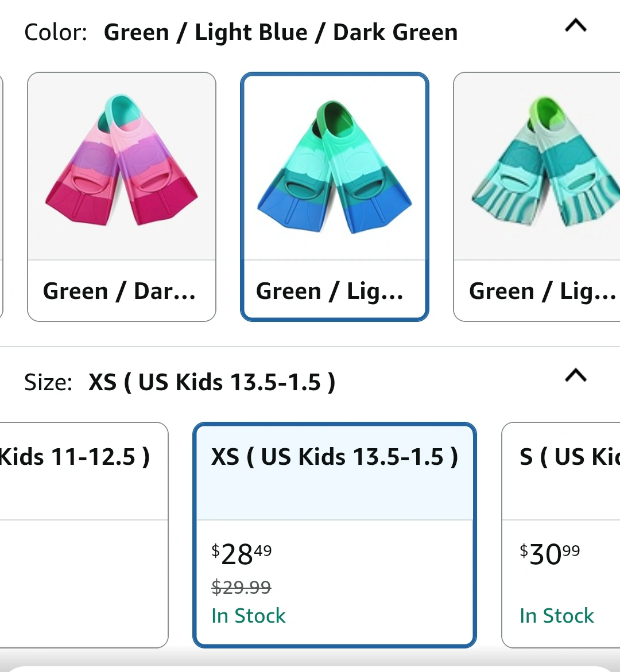
Task: Select the XS (US Kids 13.5-1.5) size title
Action: pyautogui.click(x=335, y=457)
